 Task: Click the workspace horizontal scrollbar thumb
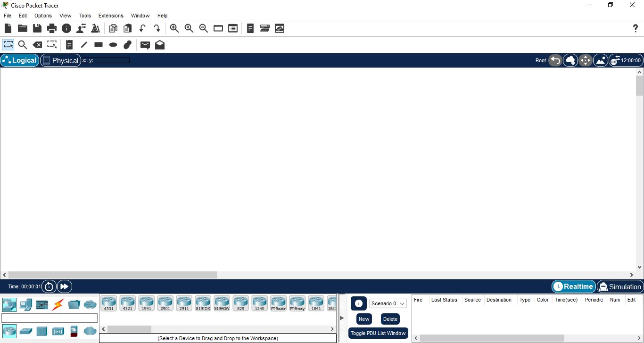113,275
